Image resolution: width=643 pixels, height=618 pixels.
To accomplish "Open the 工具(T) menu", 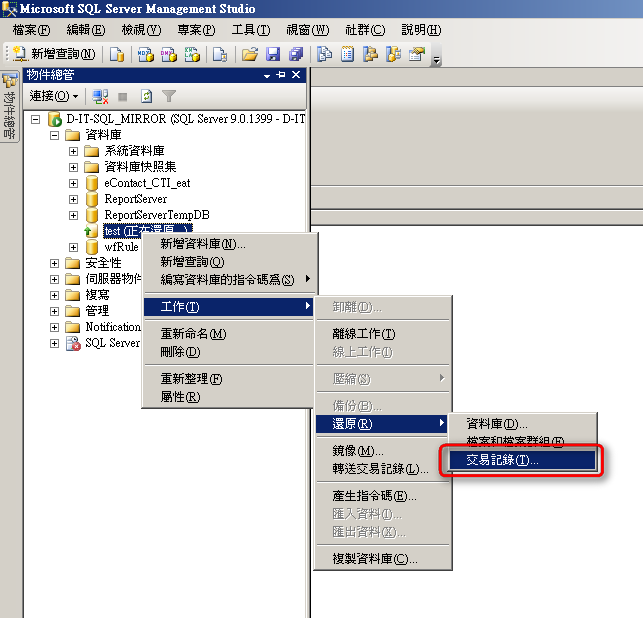I will point(251,30).
